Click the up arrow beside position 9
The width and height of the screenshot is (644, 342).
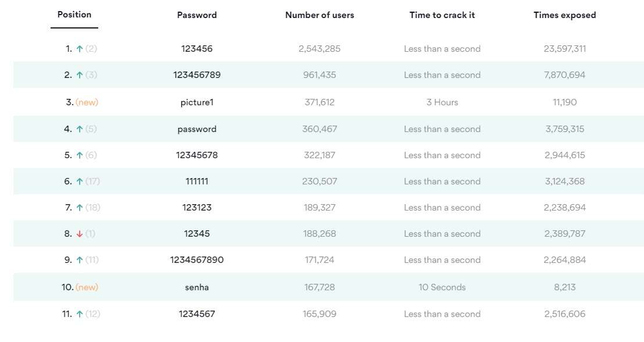[x=80, y=260]
